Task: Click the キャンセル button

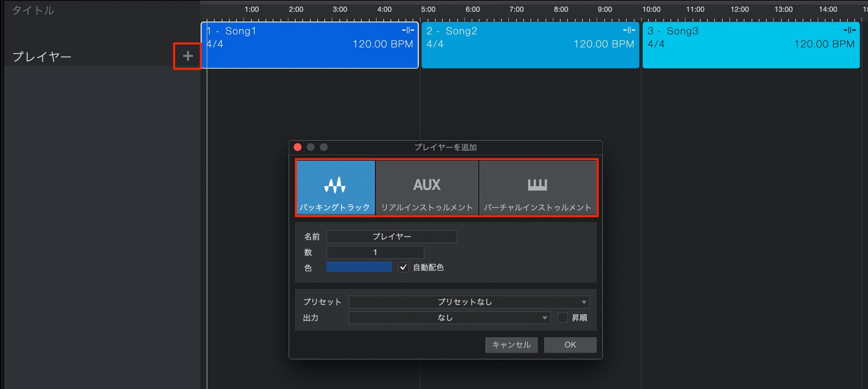Action: (x=511, y=345)
